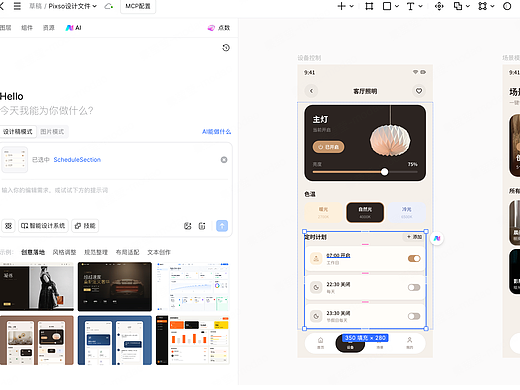Open the MCP配置 button

(138, 6)
